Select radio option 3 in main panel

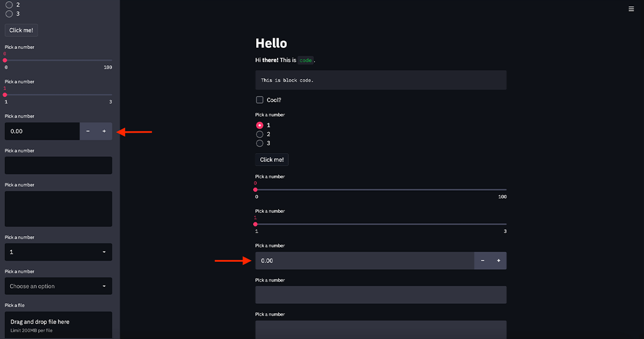point(260,143)
